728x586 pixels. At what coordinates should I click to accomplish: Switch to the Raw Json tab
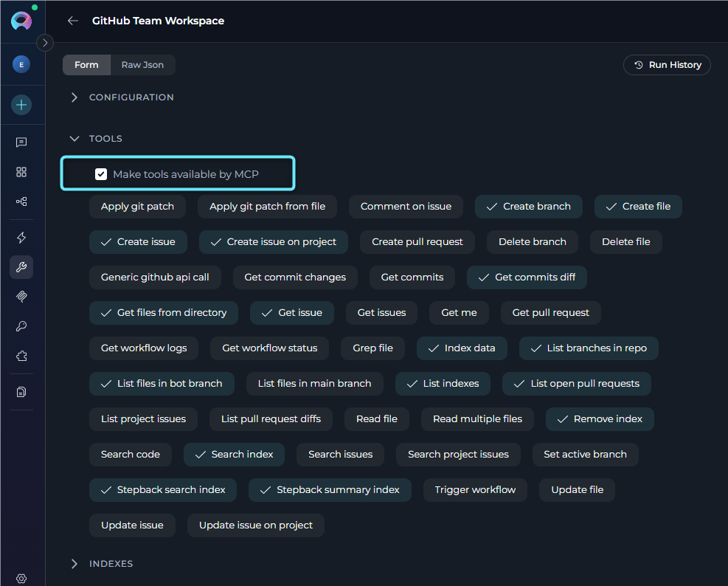tap(142, 65)
